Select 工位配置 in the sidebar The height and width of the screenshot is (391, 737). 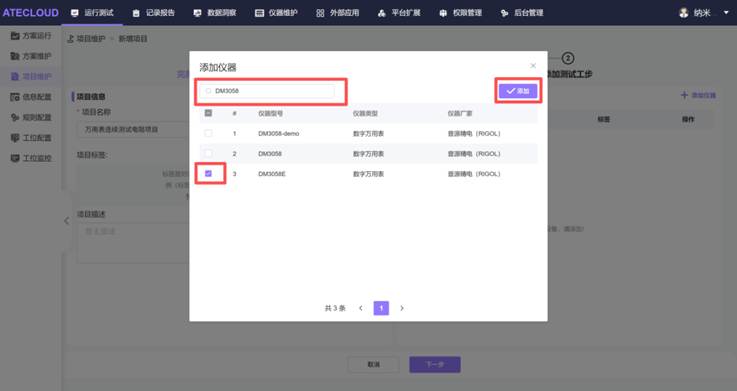(31, 138)
